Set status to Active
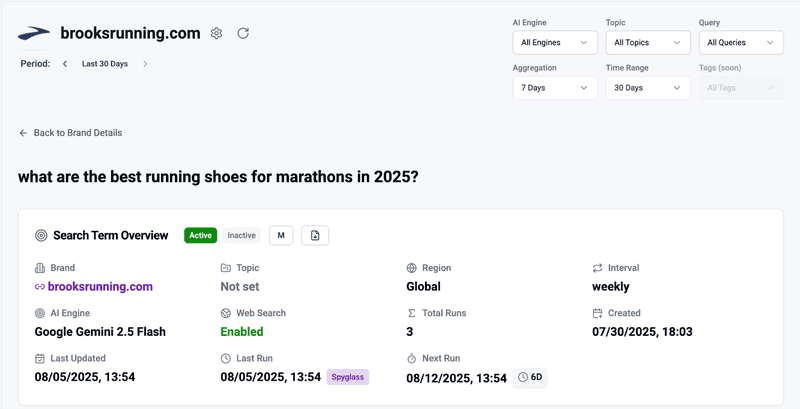The height and width of the screenshot is (409, 800). [x=200, y=236]
